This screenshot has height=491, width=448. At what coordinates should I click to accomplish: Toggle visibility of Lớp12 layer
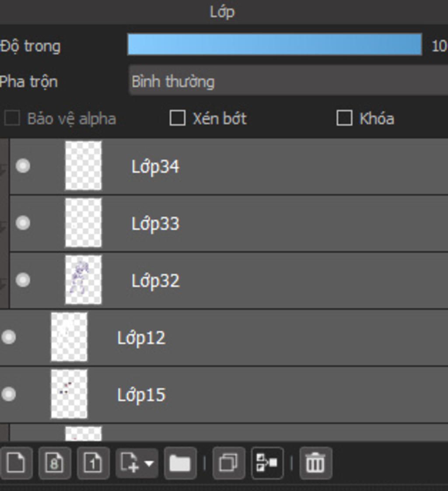(9, 337)
